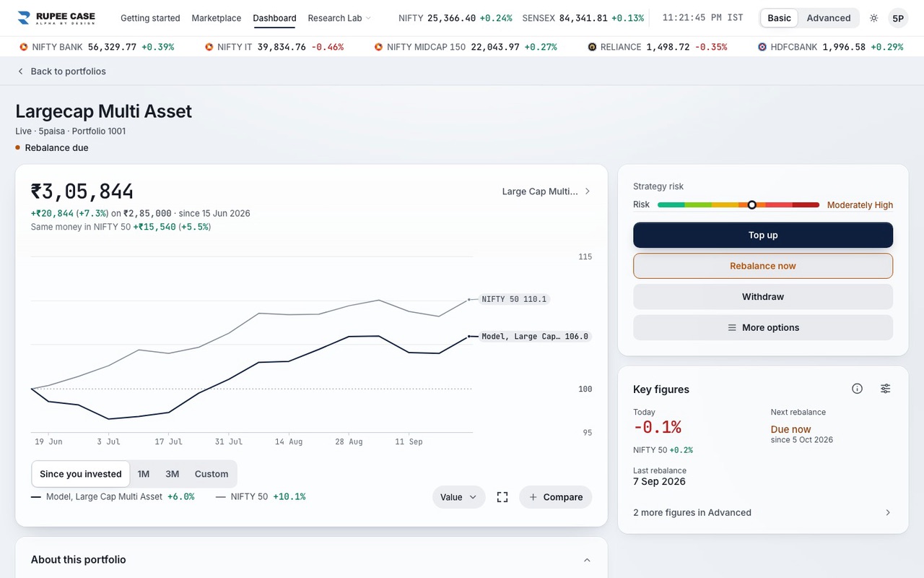This screenshot has height=578, width=924.
Task: Open the Marketplace page
Action: [217, 18]
